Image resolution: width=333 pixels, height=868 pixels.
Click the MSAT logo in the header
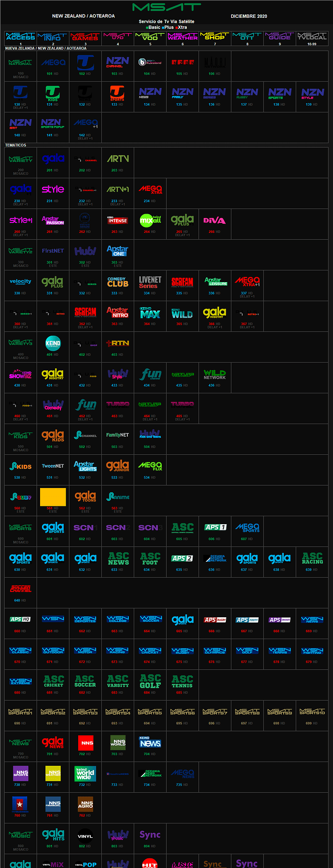click(x=166, y=7)
